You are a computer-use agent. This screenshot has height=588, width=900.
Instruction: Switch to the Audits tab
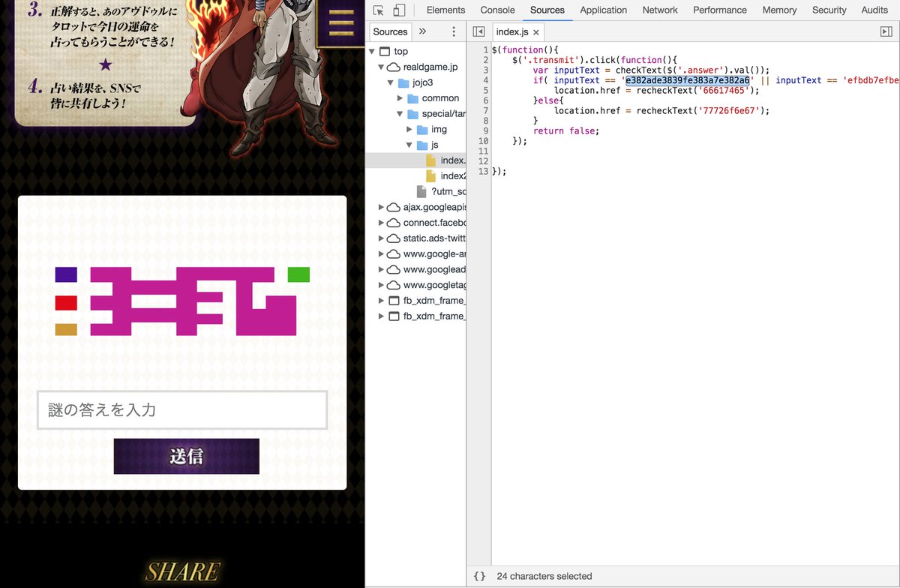coord(874,10)
